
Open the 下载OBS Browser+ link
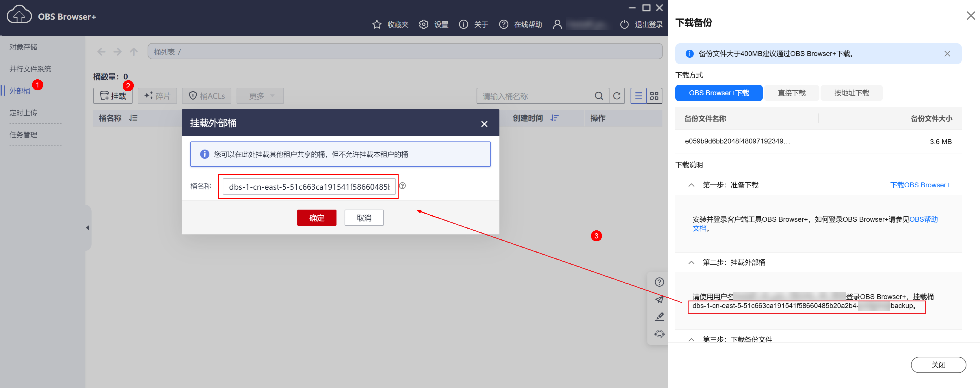click(920, 185)
